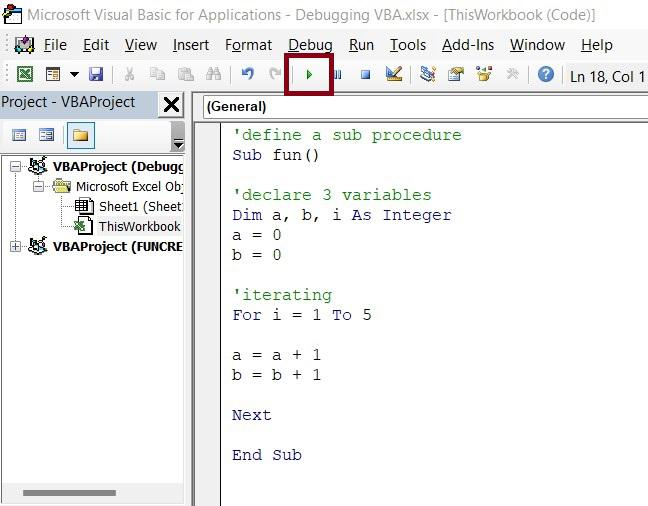The width and height of the screenshot is (648, 506).
Task: Redo the last undone edit
Action: point(274,74)
